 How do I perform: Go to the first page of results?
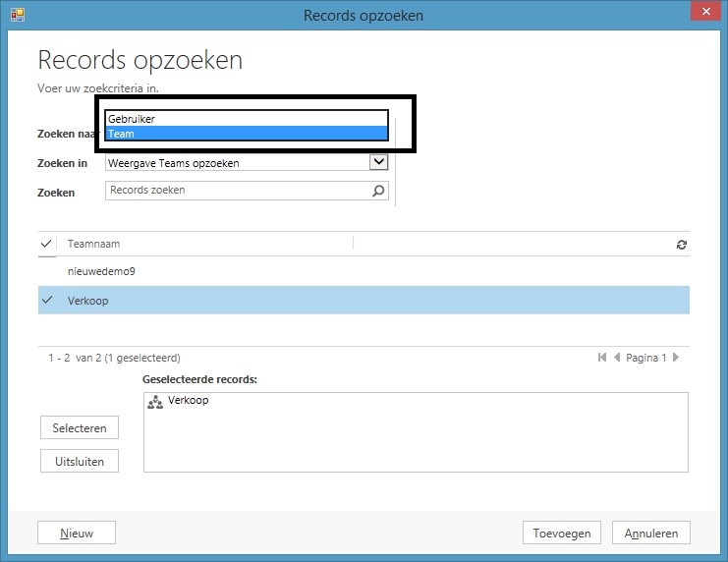pyautogui.click(x=601, y=358)
